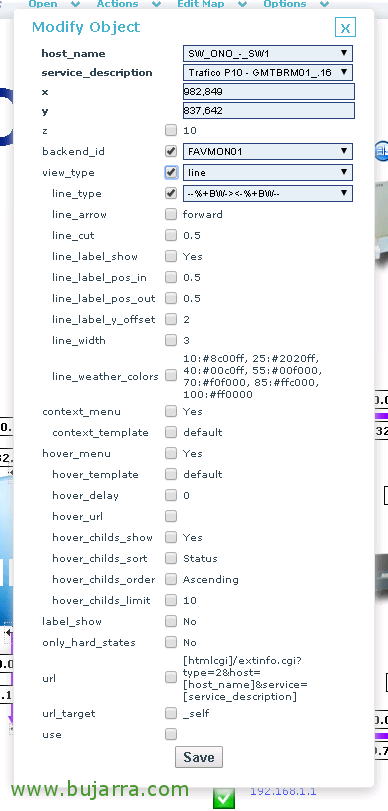Click the green checkmark status icon
Screen dimensions: 388x811
click(x=223, y=798)
